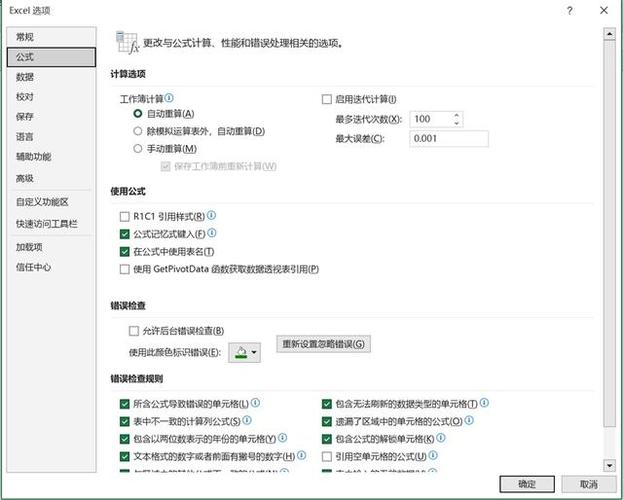Show info icon for R1C1 引用样式
Viewport: 623px width, 500px height.
click(x=211, y=215)
